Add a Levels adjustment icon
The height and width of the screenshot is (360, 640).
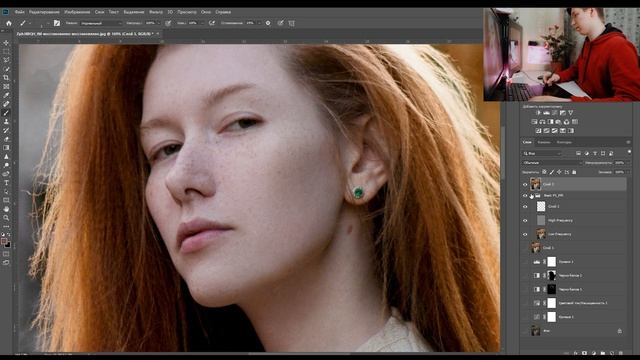coord(547,113)
